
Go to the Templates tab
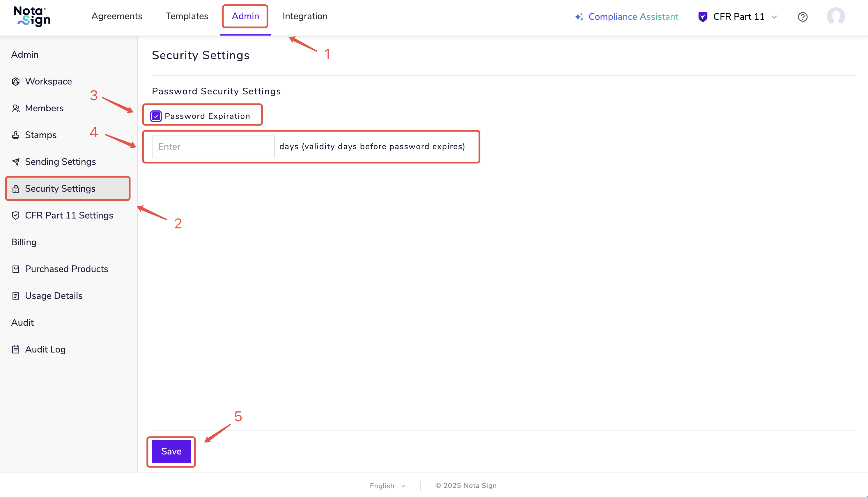click(187, 16)
